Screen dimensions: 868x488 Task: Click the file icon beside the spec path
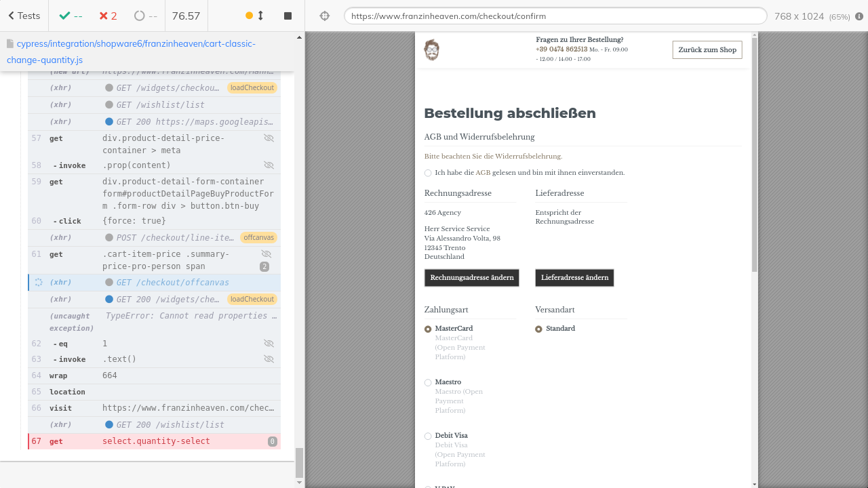[10, 44]
